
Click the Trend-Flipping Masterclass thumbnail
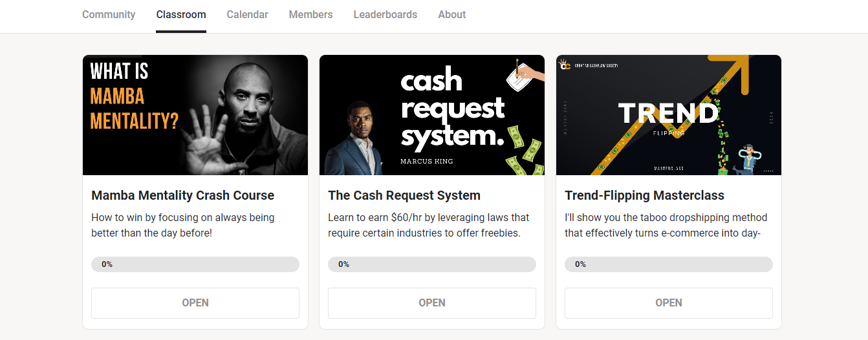tap(669, 115)
